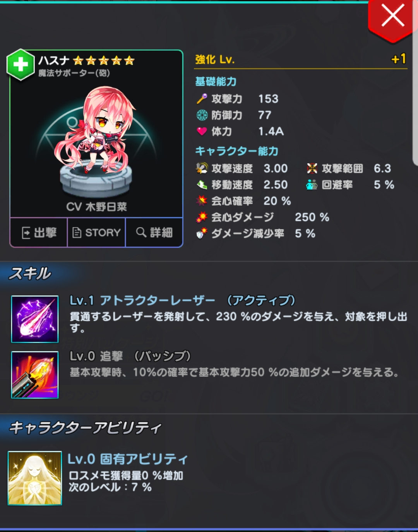Tap the 攻撃力 wand icon
The height and width of the screenshot is (532, 418).
tap(202, 99)
